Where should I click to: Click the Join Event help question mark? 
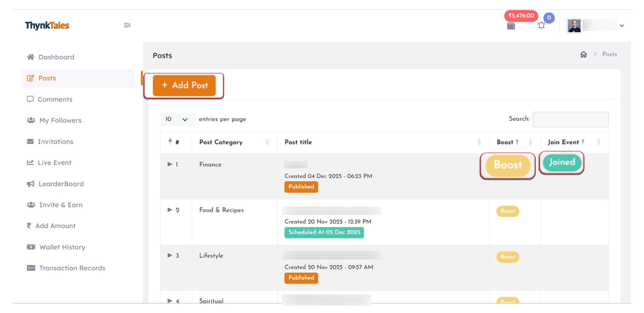click(x=583, y=142)
